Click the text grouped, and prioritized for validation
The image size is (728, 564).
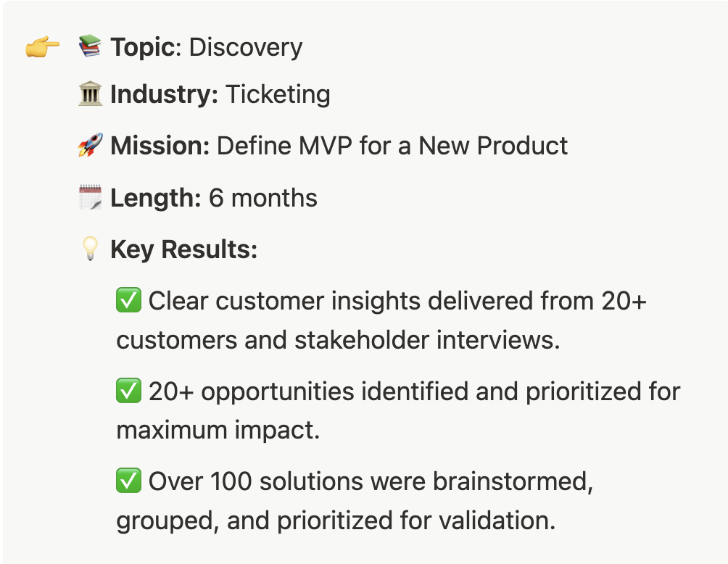pos(336,521)
